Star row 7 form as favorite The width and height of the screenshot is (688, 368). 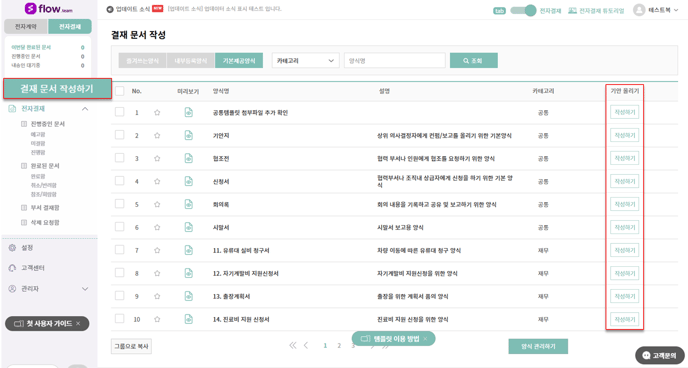pos(157,250)
